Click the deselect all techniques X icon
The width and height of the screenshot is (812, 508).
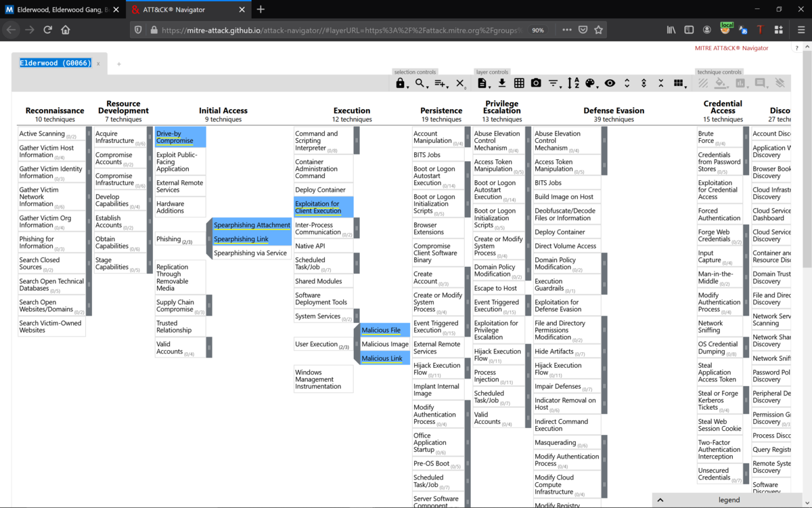(460, 83)
